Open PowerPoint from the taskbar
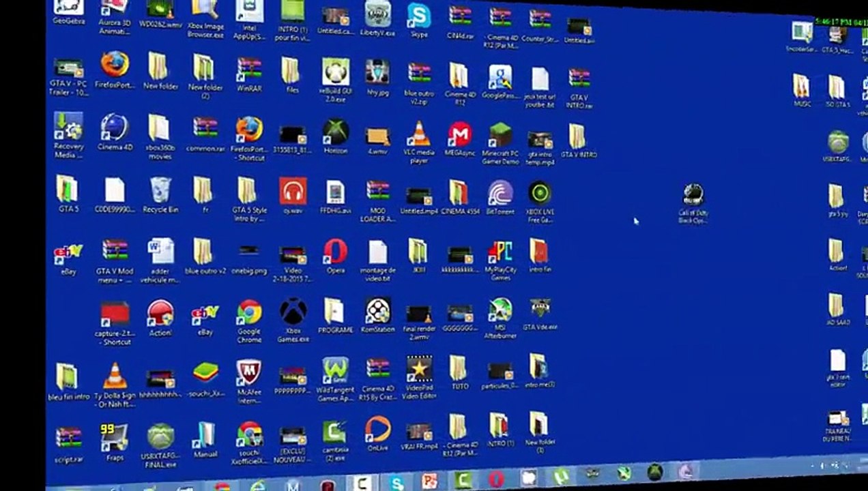Screen dimensions: 868x491 point(429,481)
